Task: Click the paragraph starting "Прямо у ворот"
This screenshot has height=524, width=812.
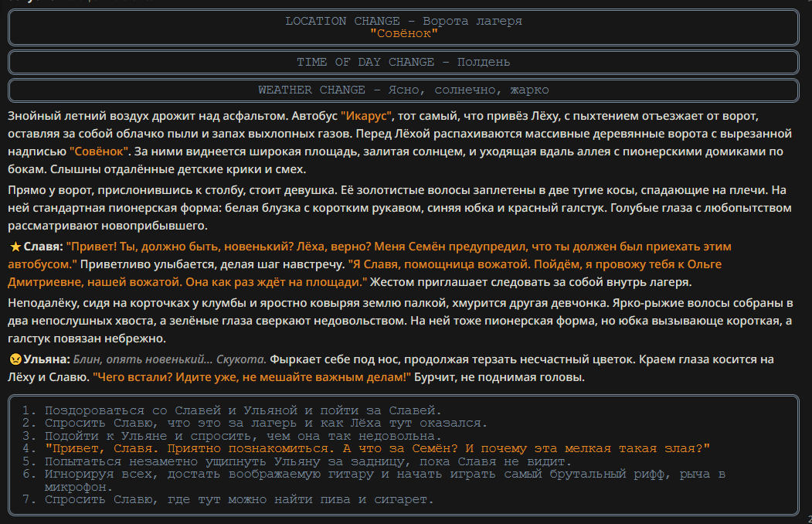Action: tap(399, 208)
